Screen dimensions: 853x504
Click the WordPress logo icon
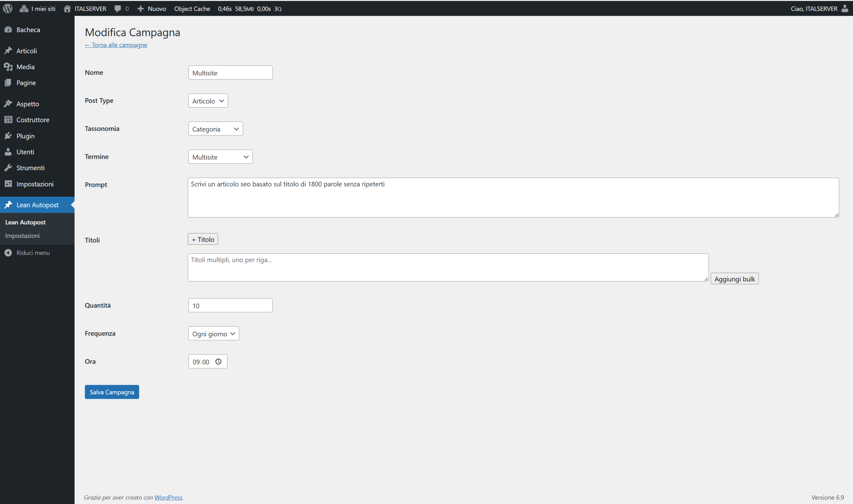pyautogui.click(x=7, y=9)
